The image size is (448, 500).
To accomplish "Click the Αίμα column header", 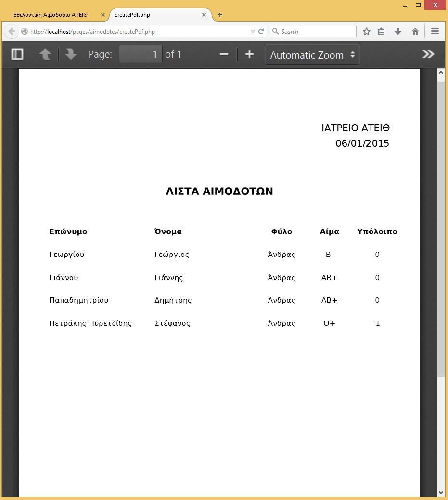I will pyautogui.click(x=330, y=231).
